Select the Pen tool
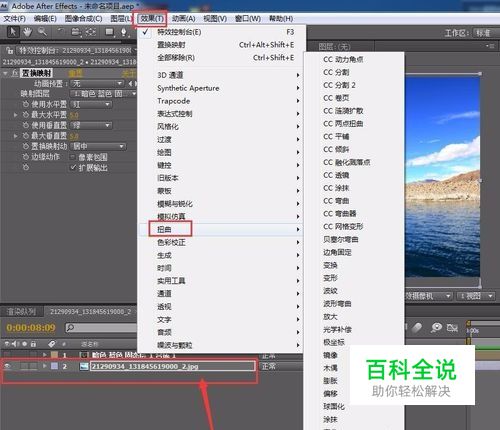 point(124,32)
